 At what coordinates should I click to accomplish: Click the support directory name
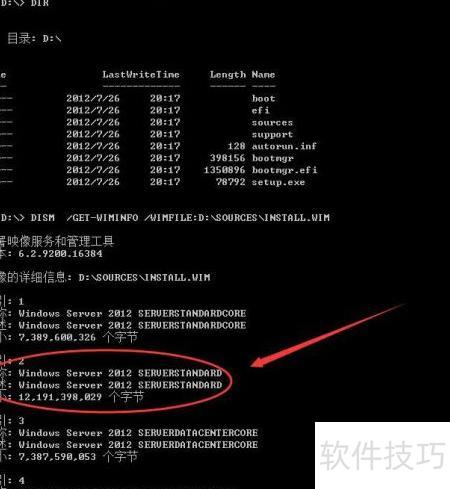click(272, 134)
